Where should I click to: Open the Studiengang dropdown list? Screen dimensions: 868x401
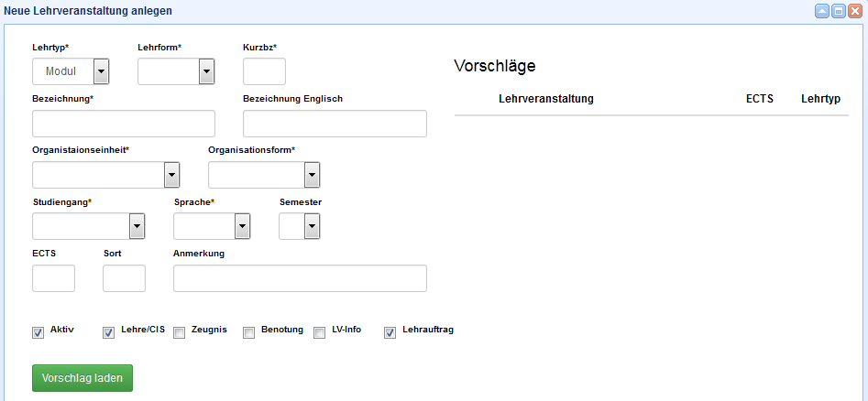tap(89, 226)
